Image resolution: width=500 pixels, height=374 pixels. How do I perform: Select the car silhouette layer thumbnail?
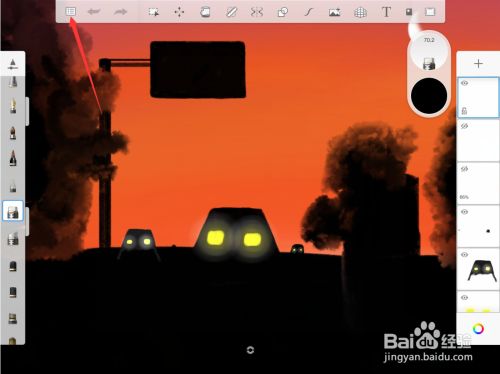[x=478, y=269]
